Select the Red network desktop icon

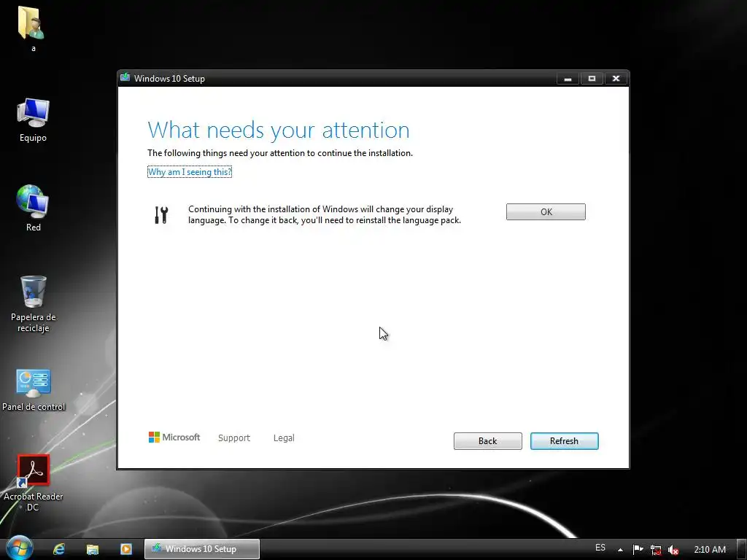[x=33, y=209]
